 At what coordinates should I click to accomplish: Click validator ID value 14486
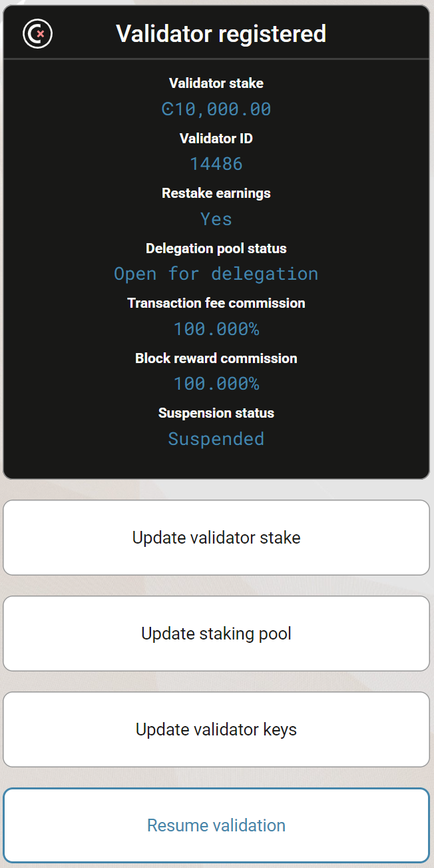[x=216, y=164]
